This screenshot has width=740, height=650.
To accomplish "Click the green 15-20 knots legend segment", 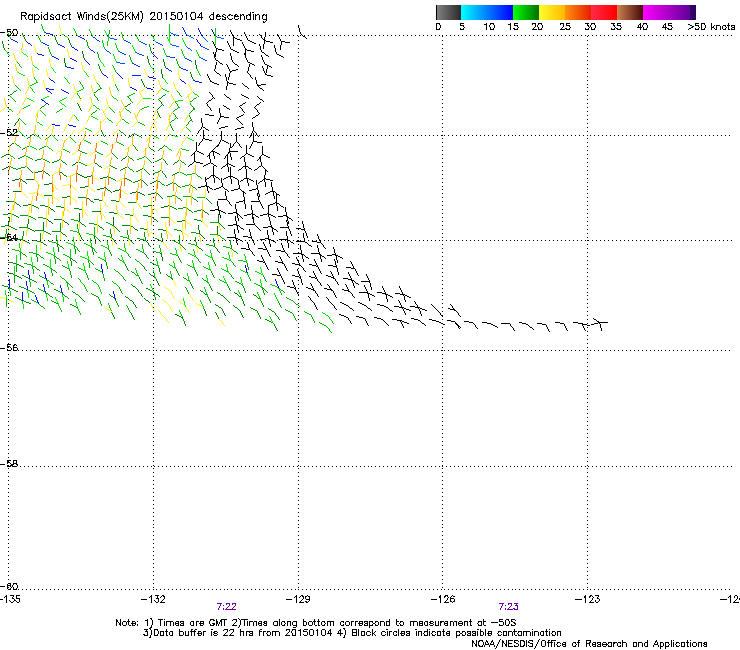I will pyautogui.click(x=526, y=12).
